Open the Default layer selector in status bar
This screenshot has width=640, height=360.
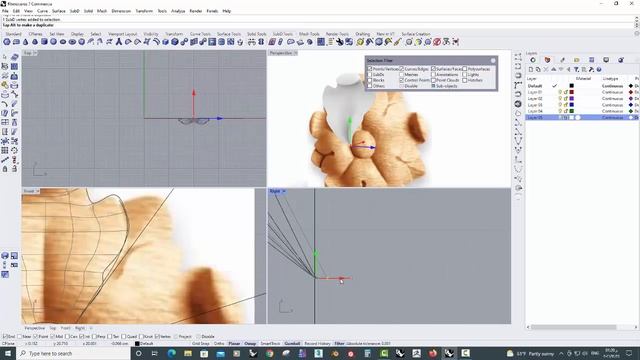[144, 344]
